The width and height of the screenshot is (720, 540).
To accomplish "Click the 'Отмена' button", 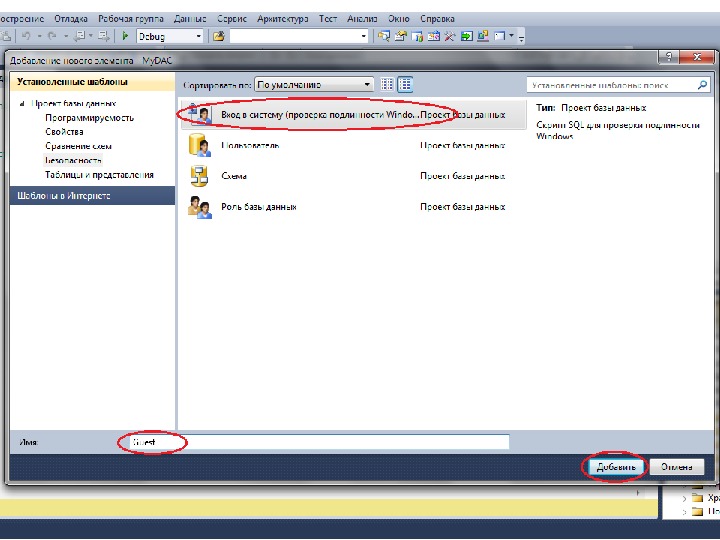I will click(676, 467).
